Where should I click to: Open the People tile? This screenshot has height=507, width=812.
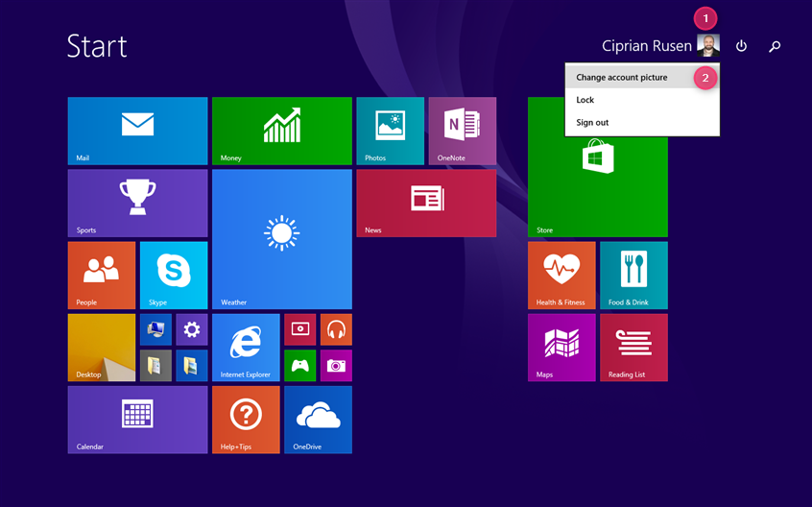(x=102, y=276)
